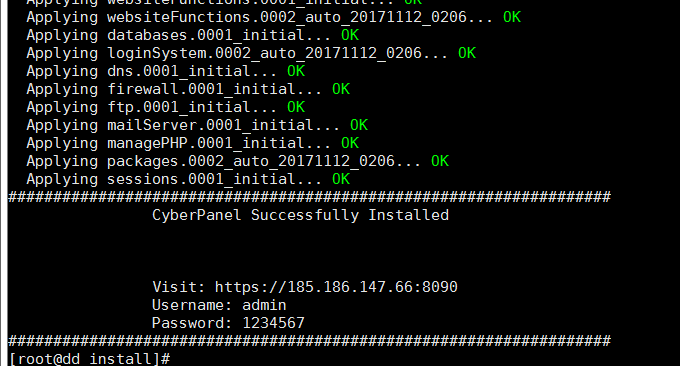The height and width of the screenshot is (366, 680).
Task: Click the green OK after firewall.0001_initial
Action: (x=341, y=89)
